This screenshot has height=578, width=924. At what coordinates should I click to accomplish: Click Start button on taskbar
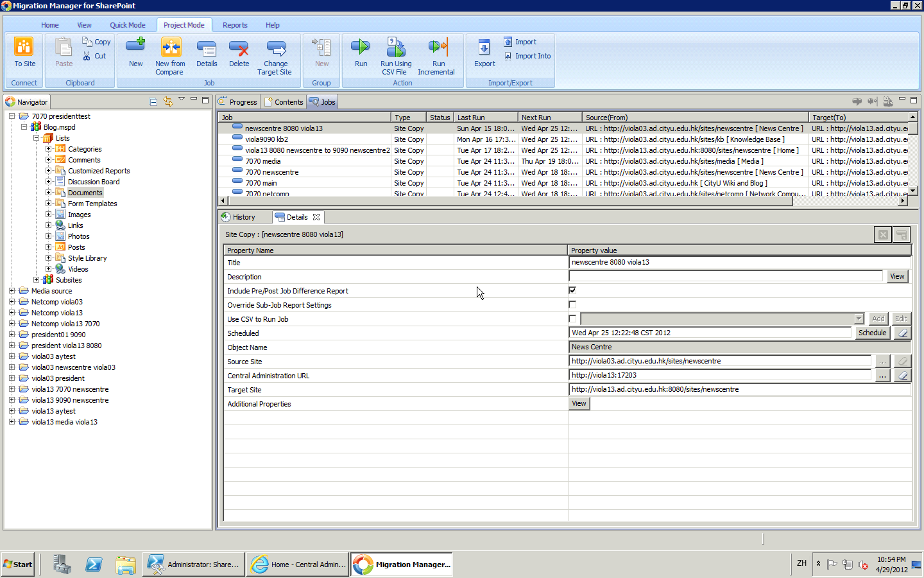tap(18, 565)
